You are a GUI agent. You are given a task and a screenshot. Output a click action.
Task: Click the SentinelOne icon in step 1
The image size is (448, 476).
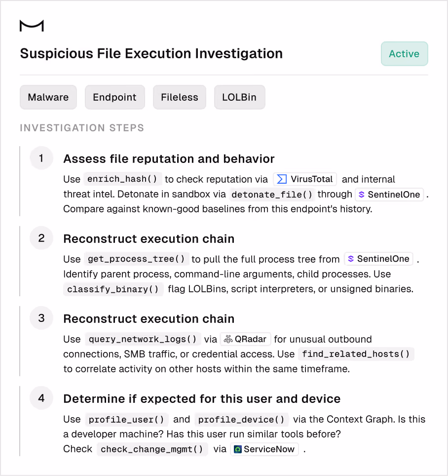(361, 195)
